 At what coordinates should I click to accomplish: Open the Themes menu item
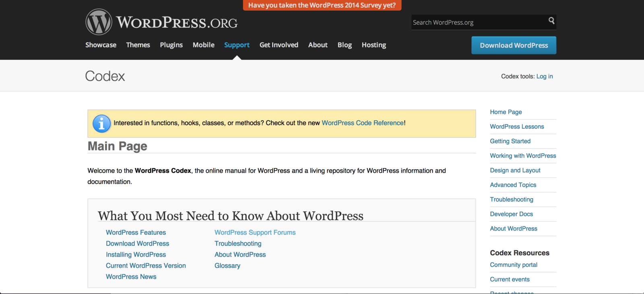tap(138, 45)
